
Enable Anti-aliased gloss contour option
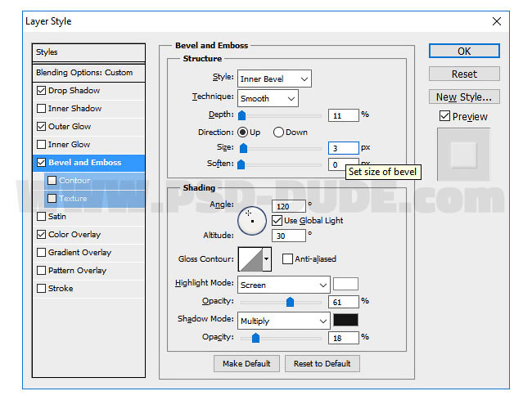[x=287, y=259]
